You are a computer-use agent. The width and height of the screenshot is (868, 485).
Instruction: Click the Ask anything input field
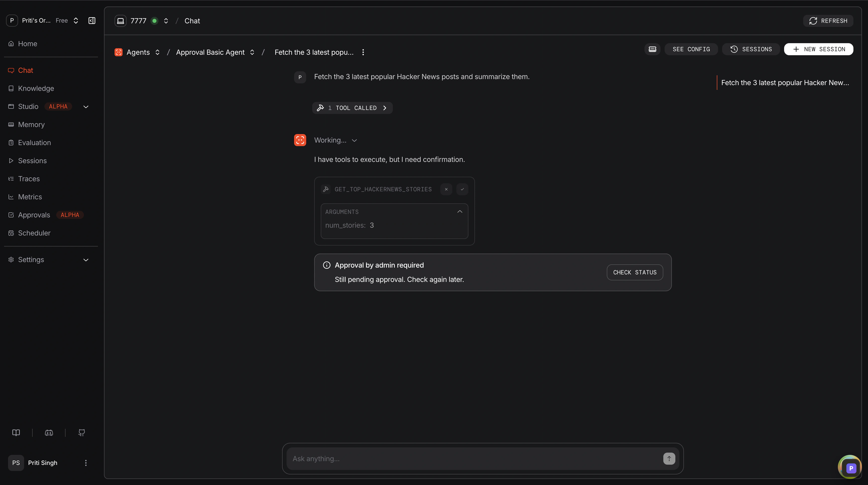(x=472, y=458)
